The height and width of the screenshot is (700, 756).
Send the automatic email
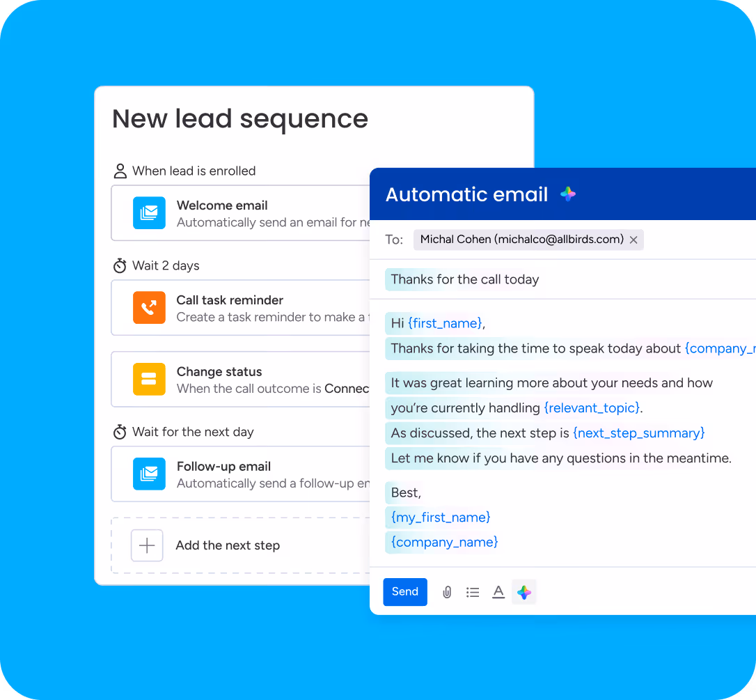click(405, 592)
